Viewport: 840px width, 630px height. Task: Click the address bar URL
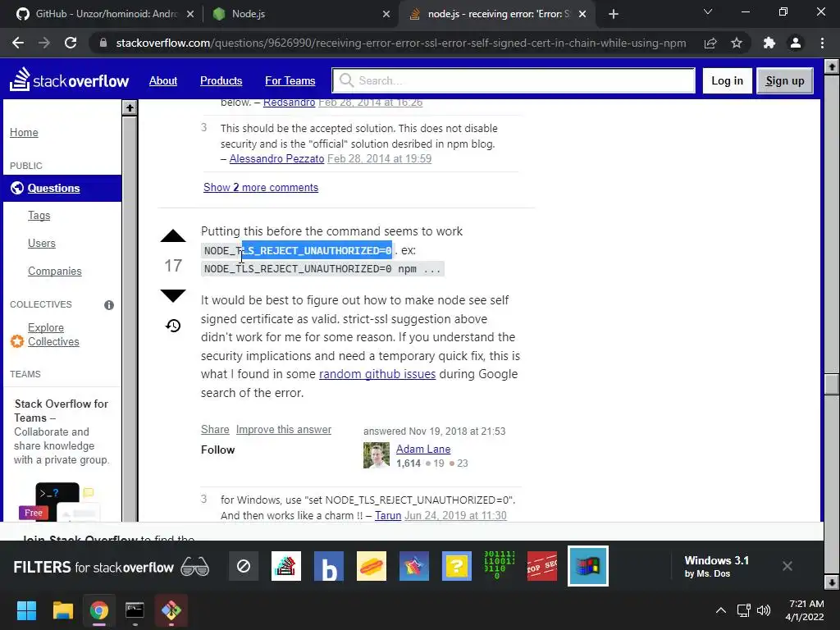coord(400,43)
